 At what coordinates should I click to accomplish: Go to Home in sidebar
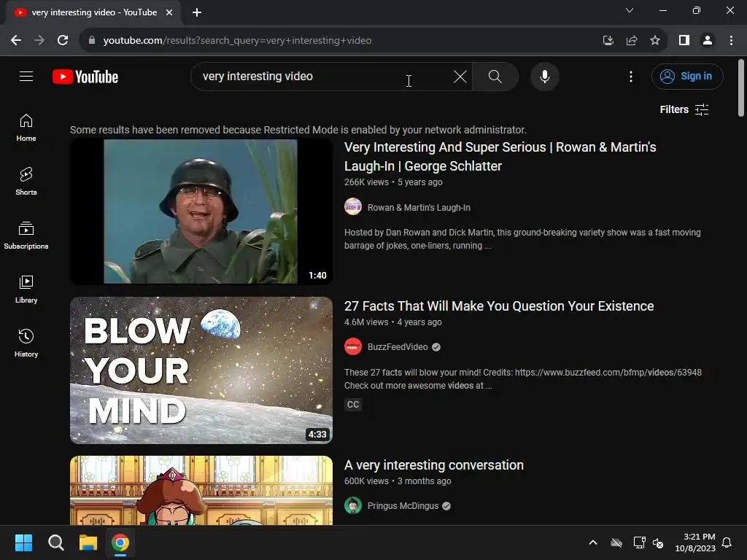click(x=26, y=128)
